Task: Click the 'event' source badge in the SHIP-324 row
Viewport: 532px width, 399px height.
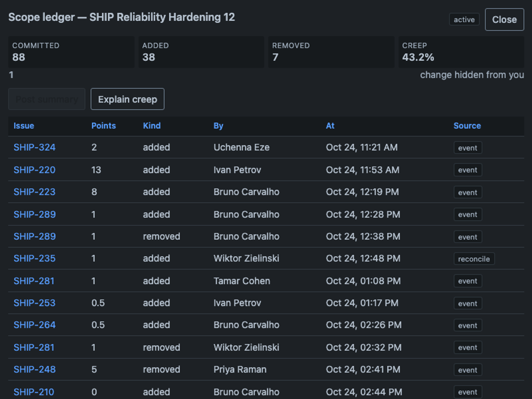Action: point(468,148)
